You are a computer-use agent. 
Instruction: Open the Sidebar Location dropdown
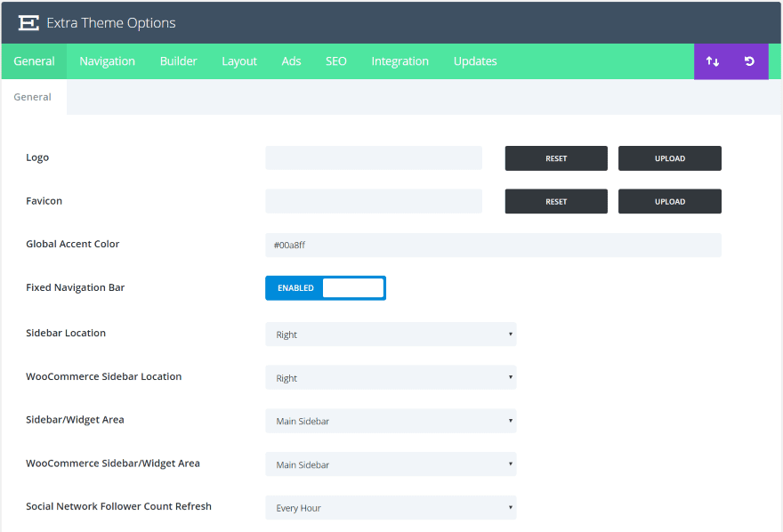390,335
